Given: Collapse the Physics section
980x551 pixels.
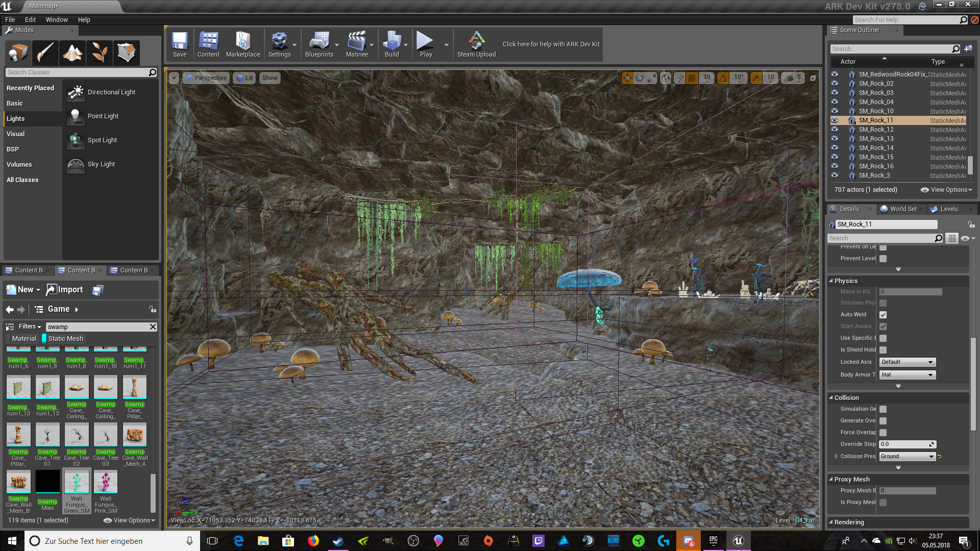Looking at the screenshot, I should click(x=831, y=281).
